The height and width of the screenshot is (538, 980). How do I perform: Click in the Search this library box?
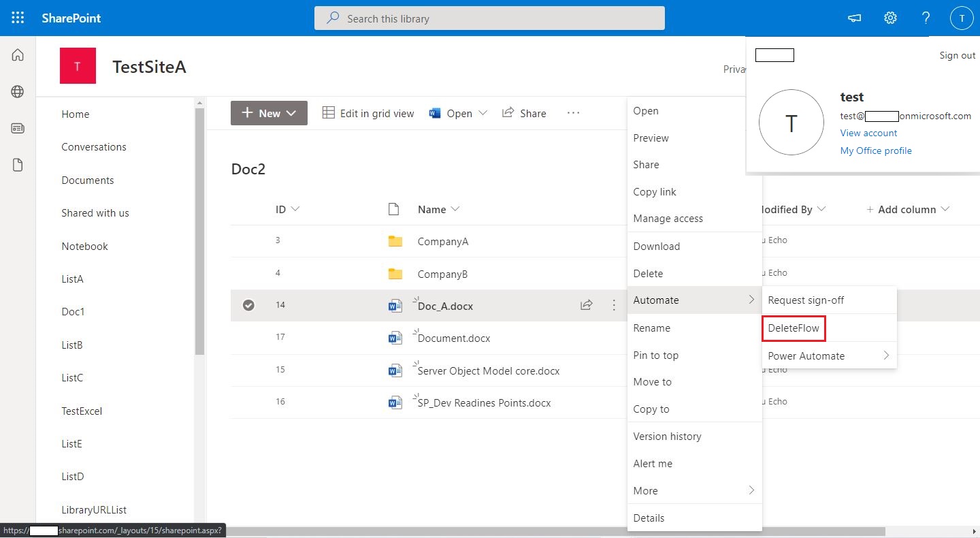[x=489, y=18]
